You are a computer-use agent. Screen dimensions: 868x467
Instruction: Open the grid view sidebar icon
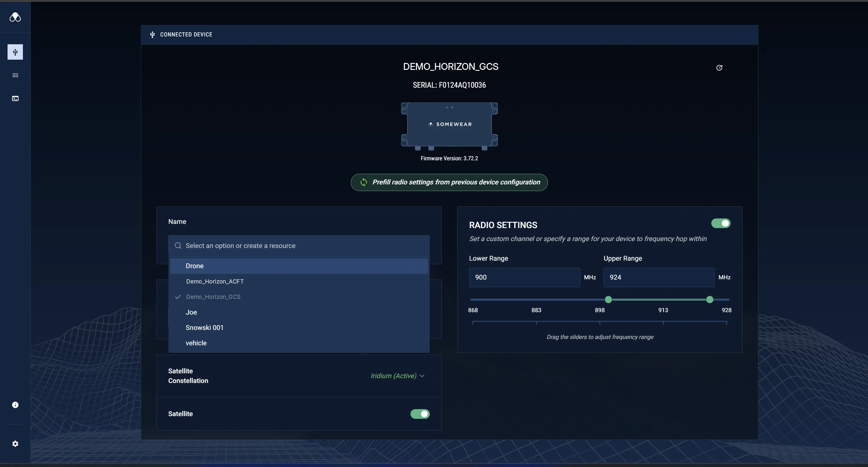coord(15,75)
